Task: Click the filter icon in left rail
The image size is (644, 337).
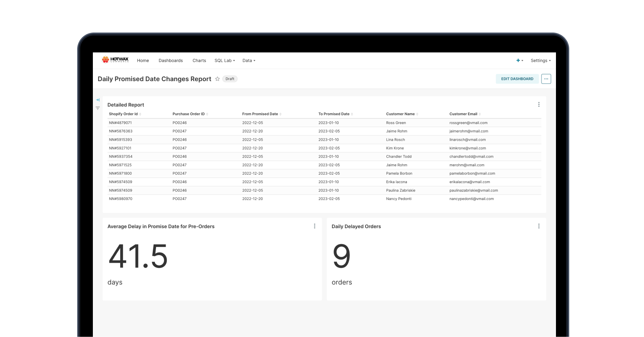Action: click(98, 108)
